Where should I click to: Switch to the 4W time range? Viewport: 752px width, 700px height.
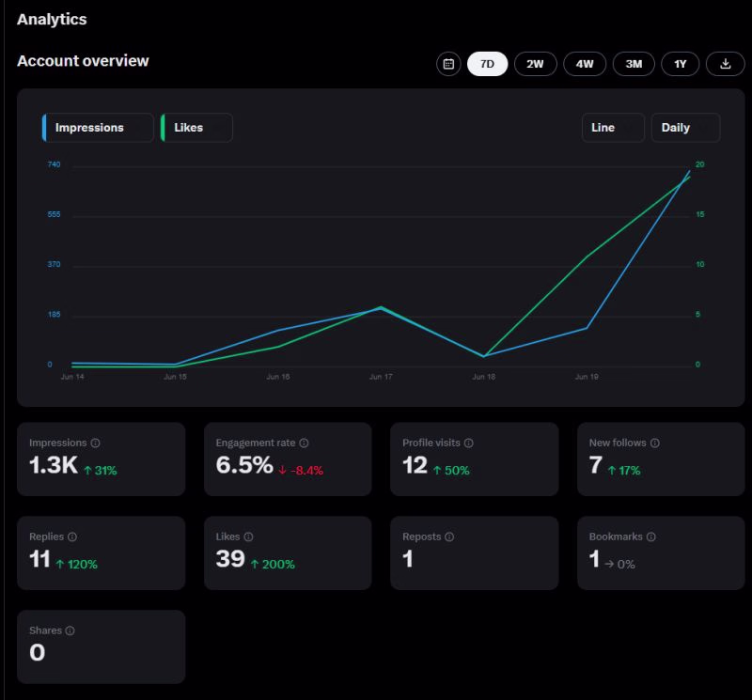585,64
